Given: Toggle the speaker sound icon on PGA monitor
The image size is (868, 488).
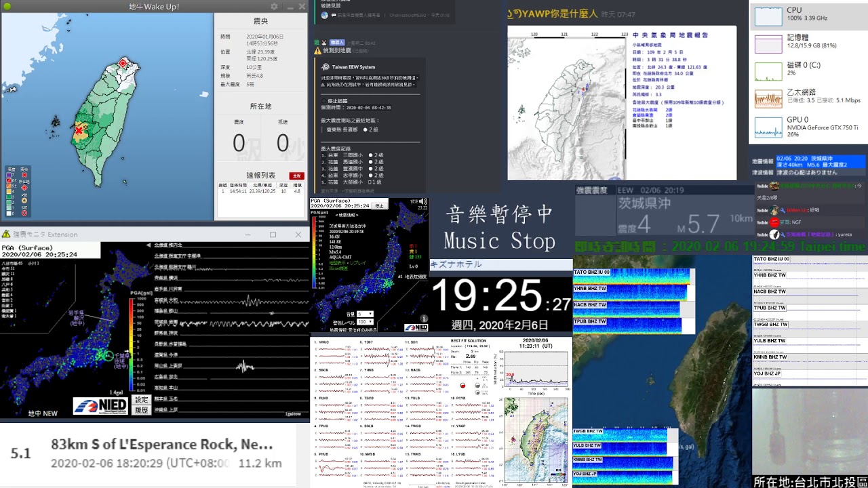Looking at the screenshot, I should 423,201.
